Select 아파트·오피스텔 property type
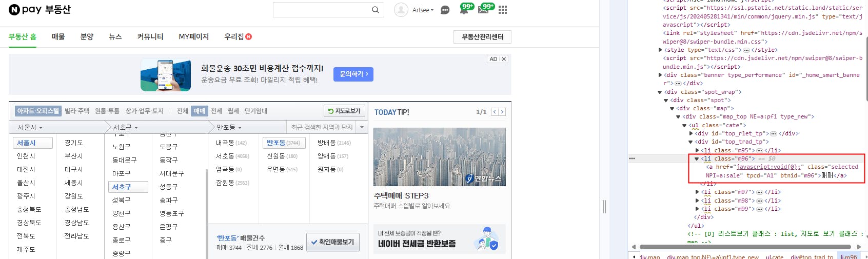The height and width of the screenshot is (259, 868). 38,111
